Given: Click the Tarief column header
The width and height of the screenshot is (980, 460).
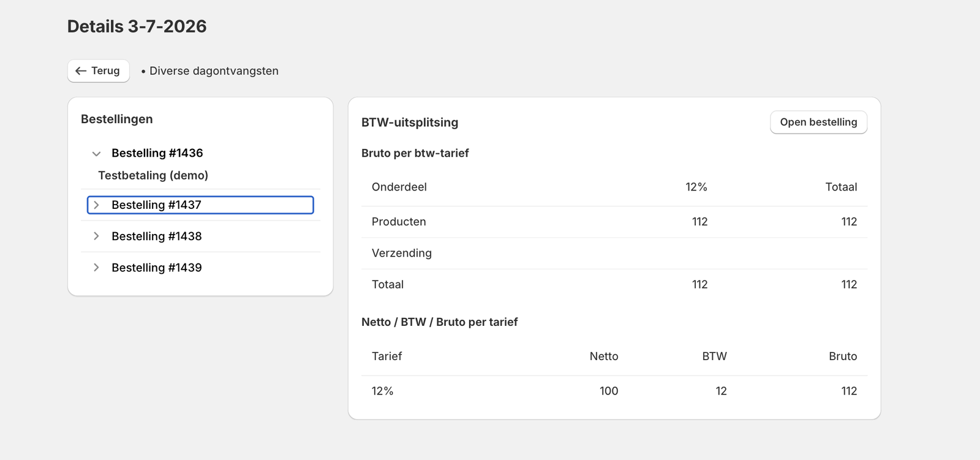Looking at the screenshot, I should pos(386,356).
